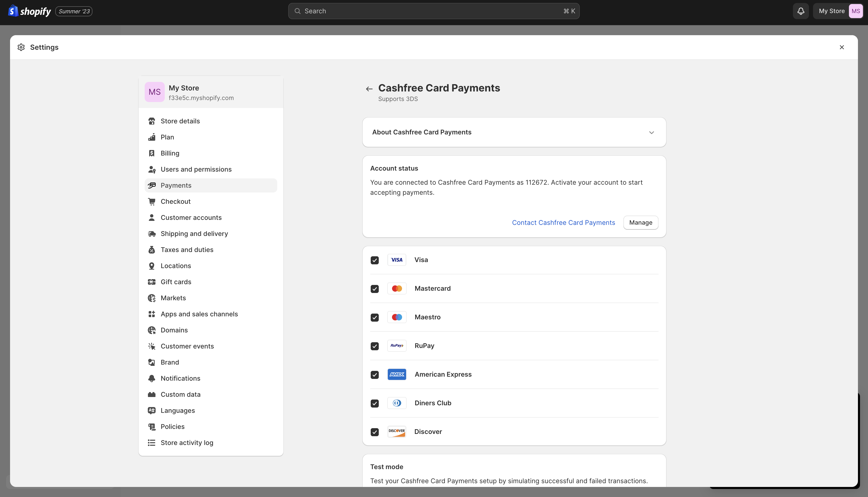Open Contact Cashfree Card Payments link
The height and width of the screenshot is (497, 868).
(563, 223)
